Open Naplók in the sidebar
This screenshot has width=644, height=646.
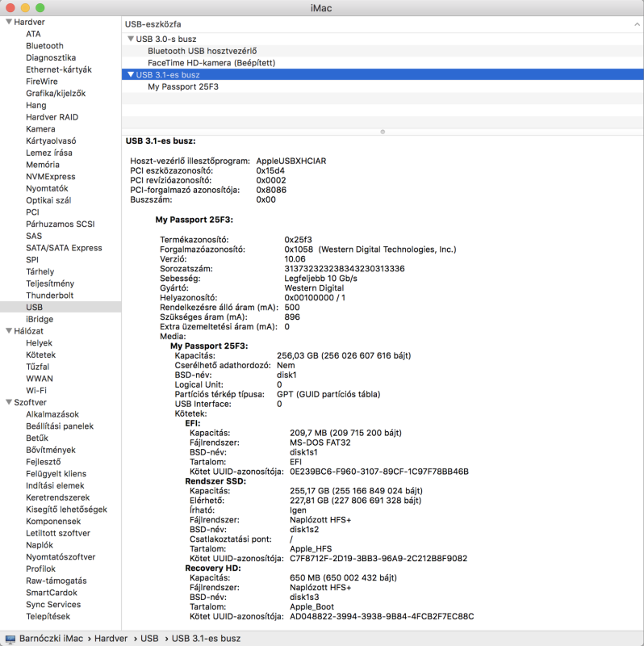click(x=40, y=545)
